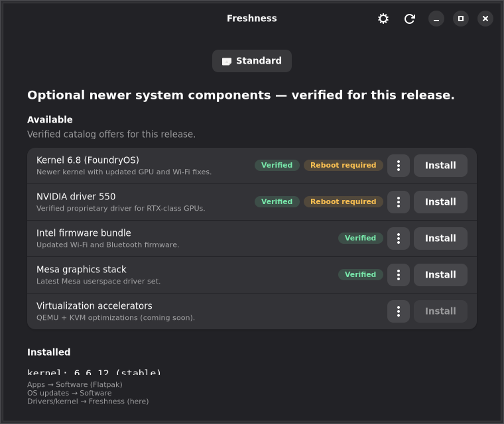This screenshot has width=504, height=424.
Task: Click disabled Install for Virtualization accelerators
Action: 440,311
